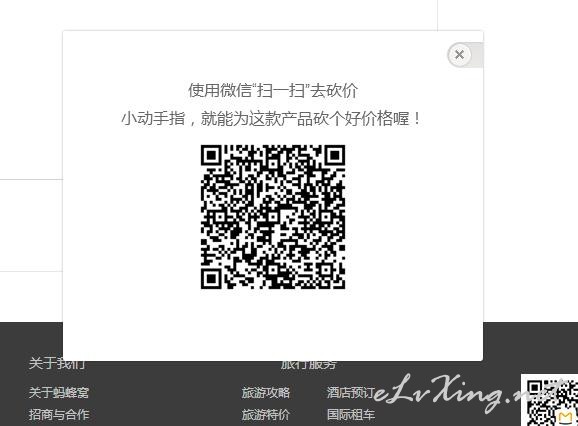The image size is (578, 426).
Task: Open the 关于蚂蜂窝 footer link
Action: pyautogui.click(x=59, y=392)
